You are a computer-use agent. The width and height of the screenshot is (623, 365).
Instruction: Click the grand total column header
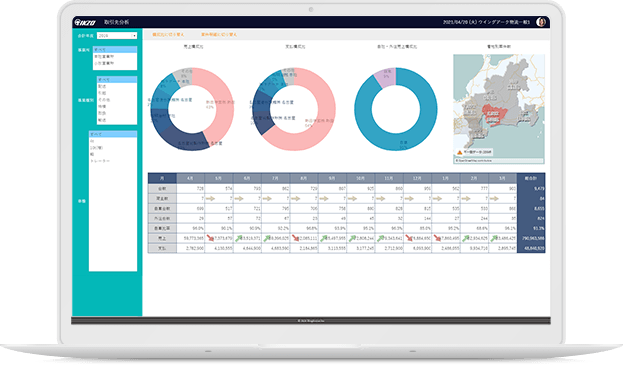click(x=531, y=178)
